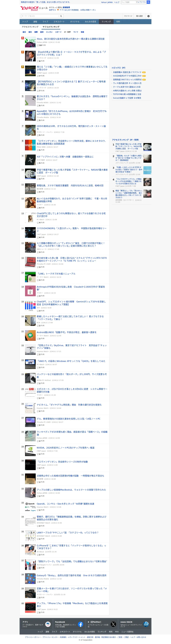Select ヤフコメランキング sub-tab
Viewport: 171px width, 644px height.
tap(51, 27)
